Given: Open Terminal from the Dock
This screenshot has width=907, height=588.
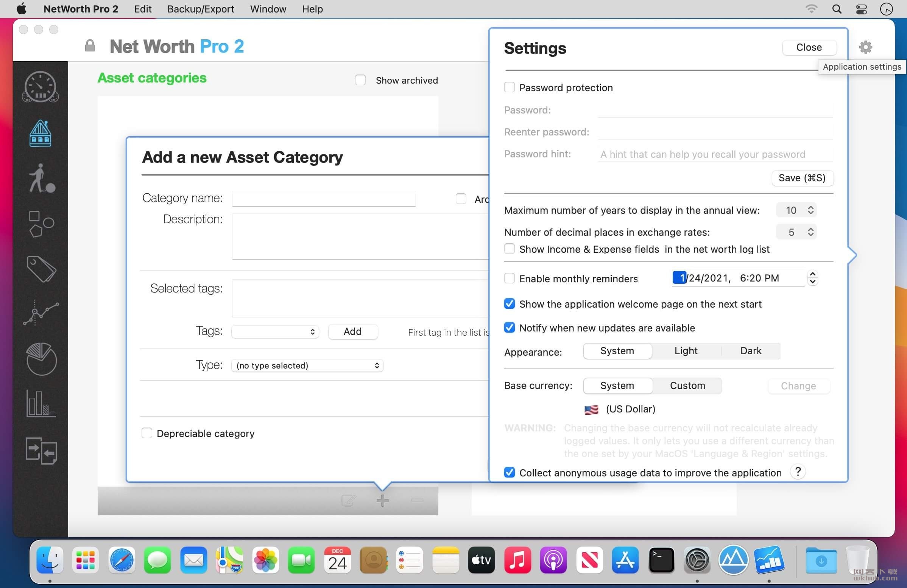Looking at the screenshot, I should [x=661, y=560].
